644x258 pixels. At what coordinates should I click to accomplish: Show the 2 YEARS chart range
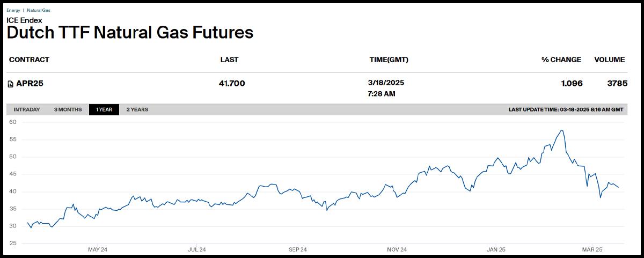click(137, 109)
